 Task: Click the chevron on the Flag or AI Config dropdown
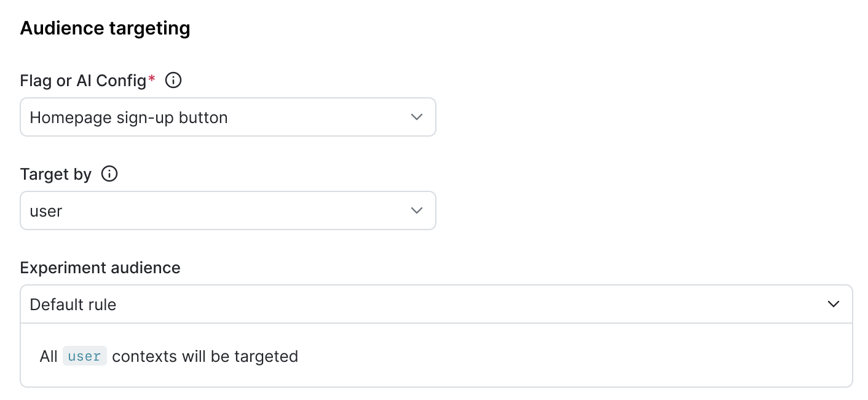(x=417, y=117)
